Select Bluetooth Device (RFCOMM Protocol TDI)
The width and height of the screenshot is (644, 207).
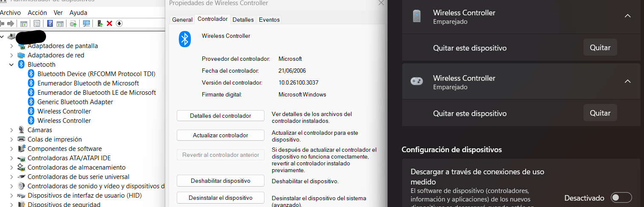(x=96, y=74)
